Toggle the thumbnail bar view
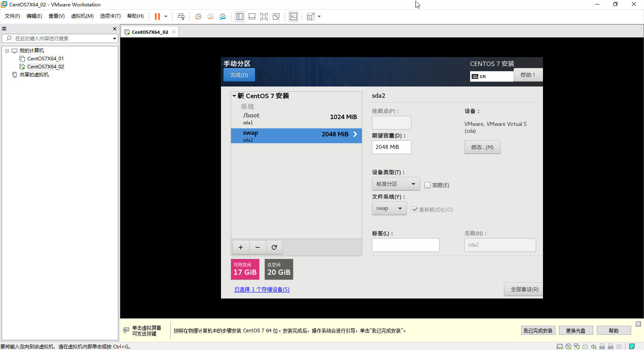This screenshot has width=644, height=350. click(252, 16)
